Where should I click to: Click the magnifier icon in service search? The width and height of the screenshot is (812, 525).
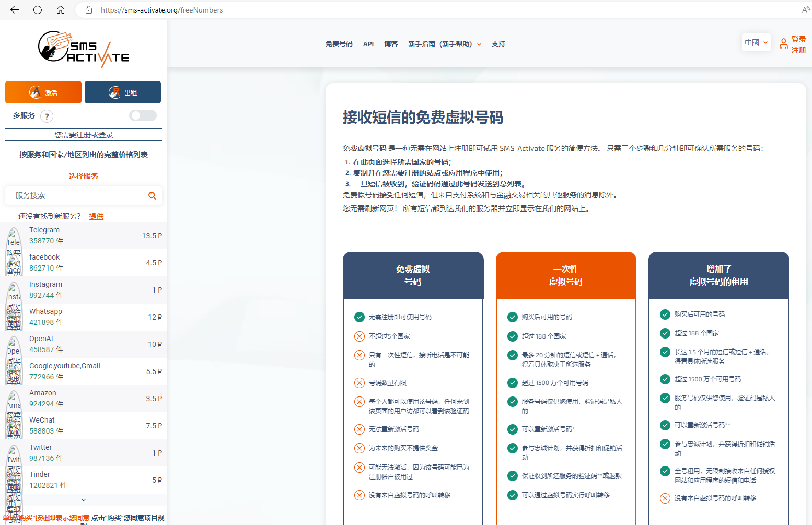point(152,195)
